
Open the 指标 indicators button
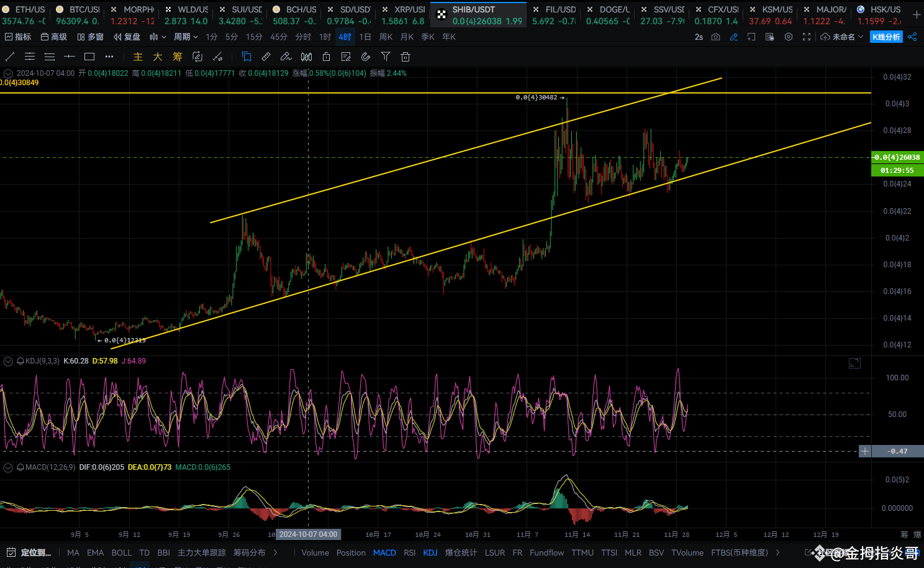[18, 37]
